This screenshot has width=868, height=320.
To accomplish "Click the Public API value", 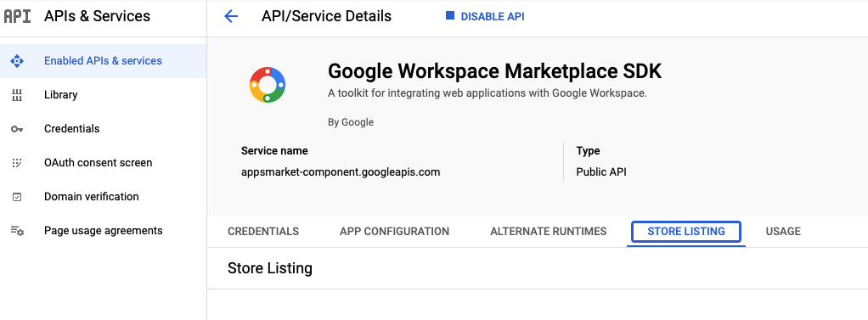I will point(601,172).
